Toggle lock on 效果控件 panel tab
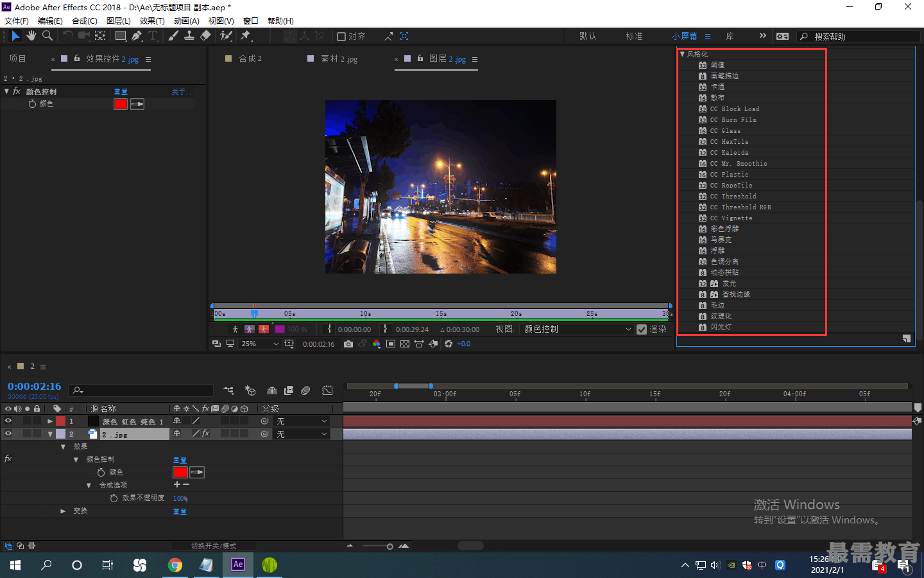 (77, 58)
